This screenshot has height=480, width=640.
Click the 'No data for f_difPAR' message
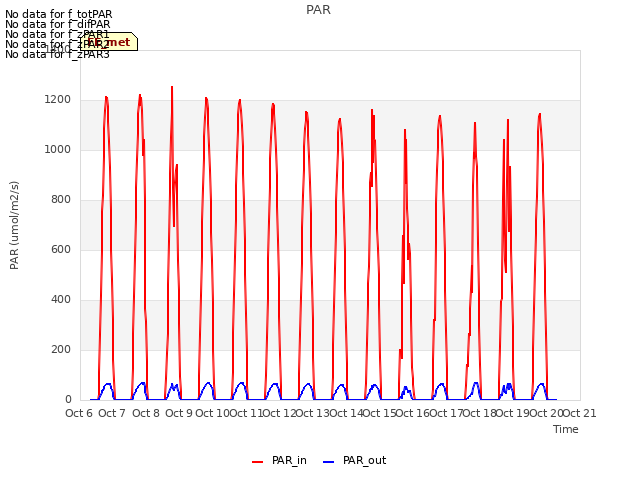click(x=58, y=24)
